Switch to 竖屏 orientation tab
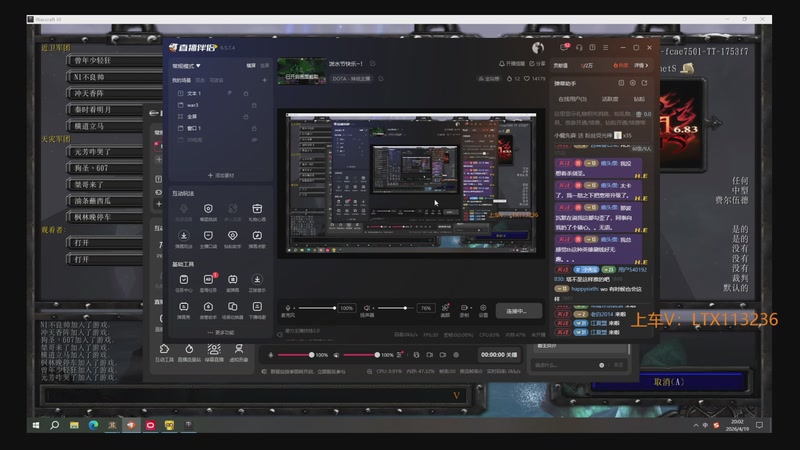The image size is (800, 450). [264, 65]
